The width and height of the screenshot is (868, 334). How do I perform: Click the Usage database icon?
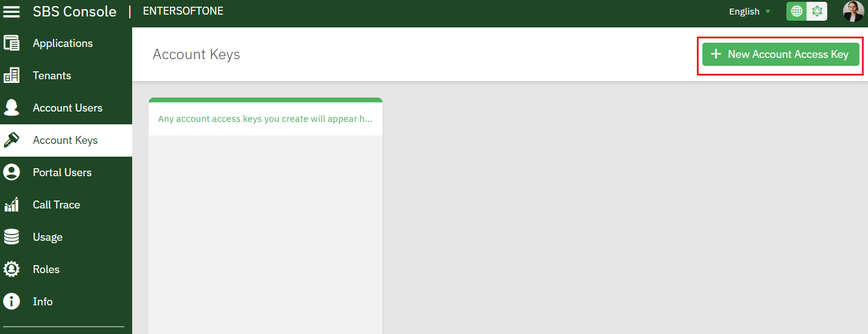coord(12,237)
